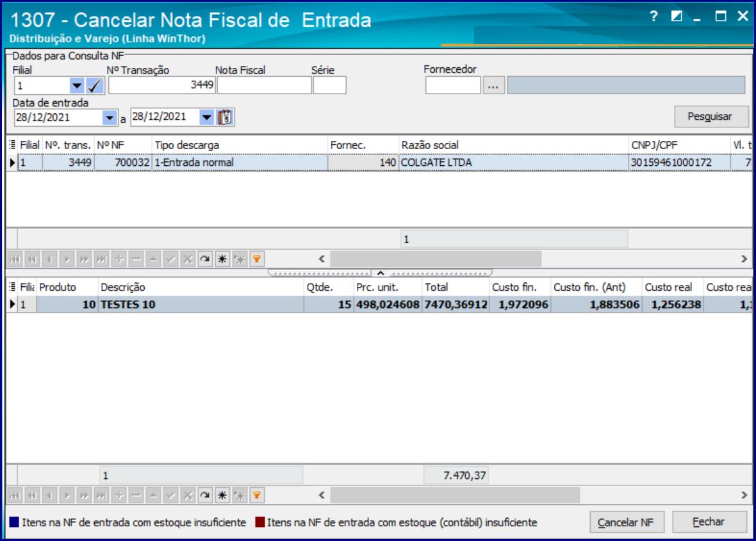Open NF grid column chooser icon
Screen dimensions: 756x541
12,145
